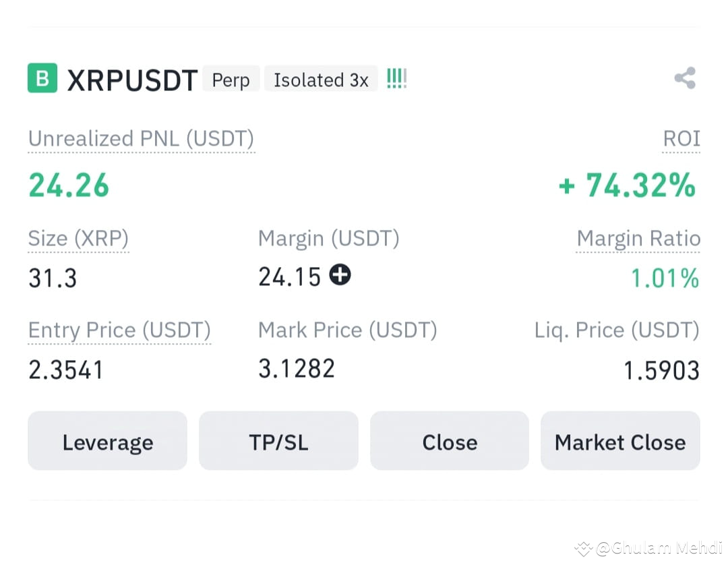Tap the green ADL bars indicator
Image resolution: width=728 pixels, height=563 pixels.
pyautogui.click(x=396, y=78)
